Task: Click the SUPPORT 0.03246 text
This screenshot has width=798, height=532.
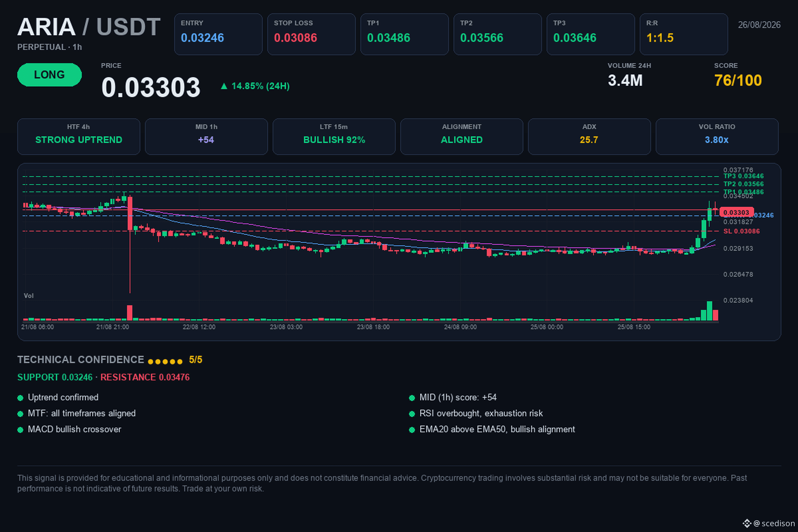Action: (x=55, y=377)
